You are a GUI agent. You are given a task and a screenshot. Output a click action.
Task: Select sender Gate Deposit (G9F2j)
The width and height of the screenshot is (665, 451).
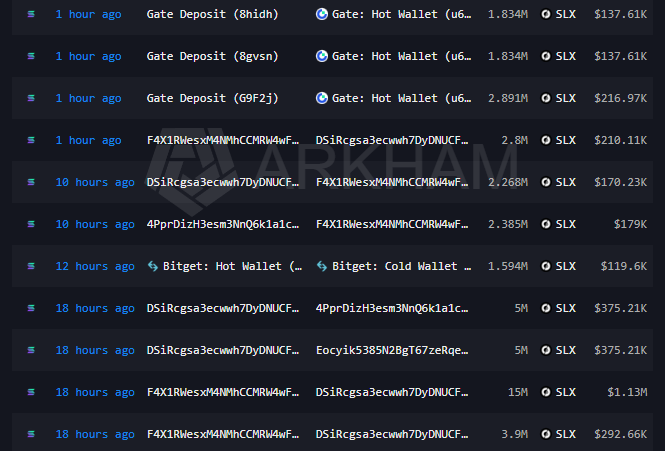[212, 98]
